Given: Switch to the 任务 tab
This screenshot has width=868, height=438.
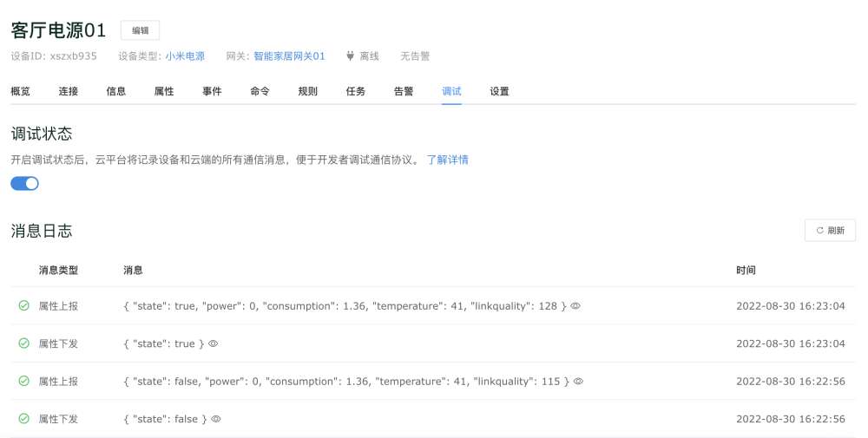Looking at the screenshot, I should tap(355, 91).
